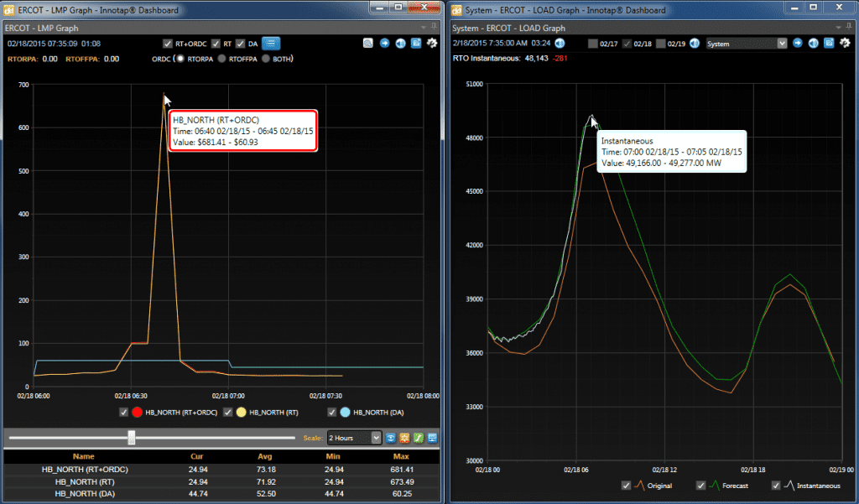The width and height of the screenshot is (859, 504).
Task: Expand the LMP Graph panel header dropdown arrow
Action: click(424, 28)
